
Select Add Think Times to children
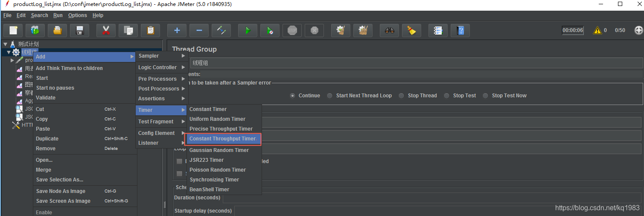coord(85,68)
